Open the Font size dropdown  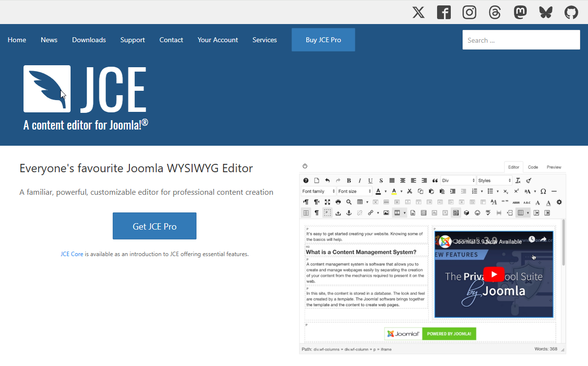pyautogui.click(x=354, y=191)
